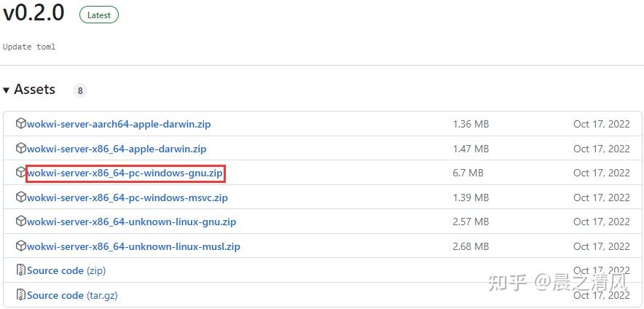This screenshot has width=644, height=309.
Task: Download wokwi-server-x86_64-apple-darwin.zip
Action: [117, 149]
